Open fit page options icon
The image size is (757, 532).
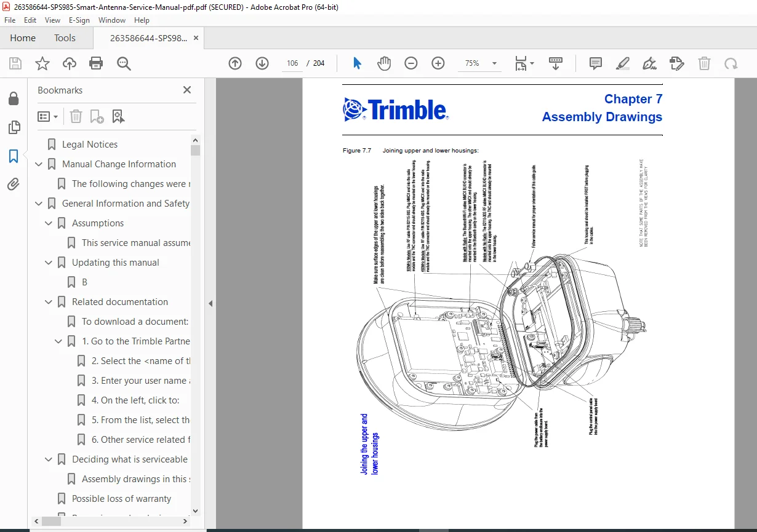524,63
